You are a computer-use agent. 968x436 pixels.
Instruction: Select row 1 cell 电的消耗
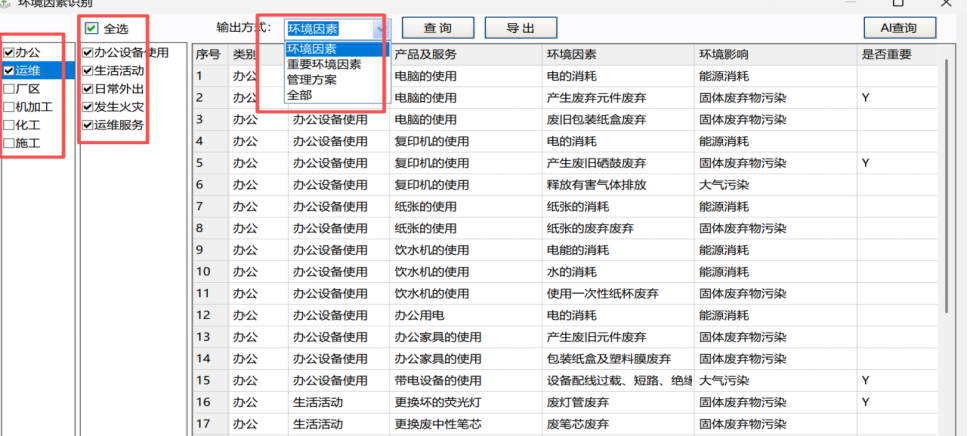(618, 77)
